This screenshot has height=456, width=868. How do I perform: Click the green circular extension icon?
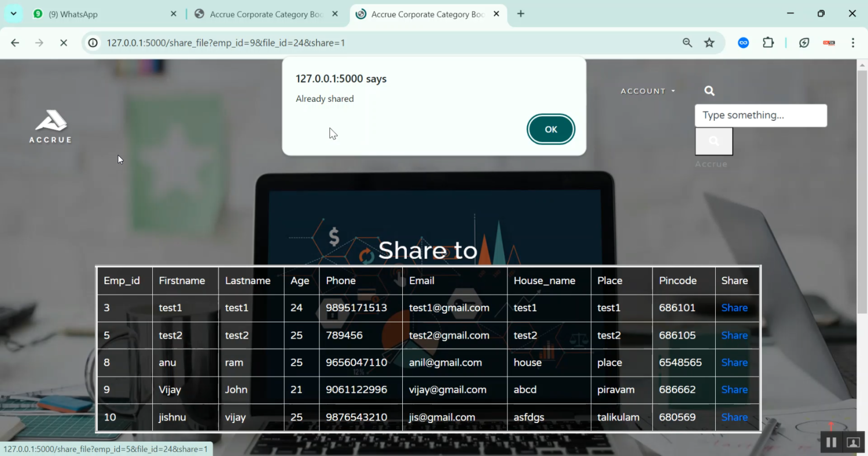804,43
